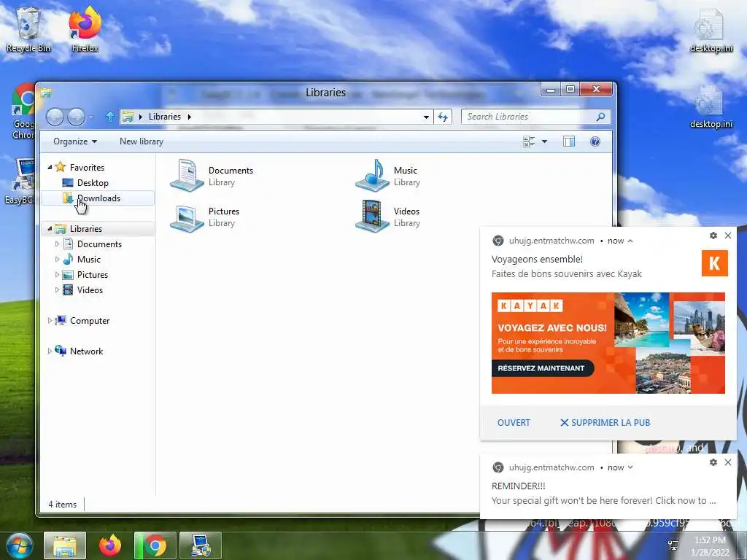Select Downloads under Favorites
The image size is (747, 560).
point(98,198)
